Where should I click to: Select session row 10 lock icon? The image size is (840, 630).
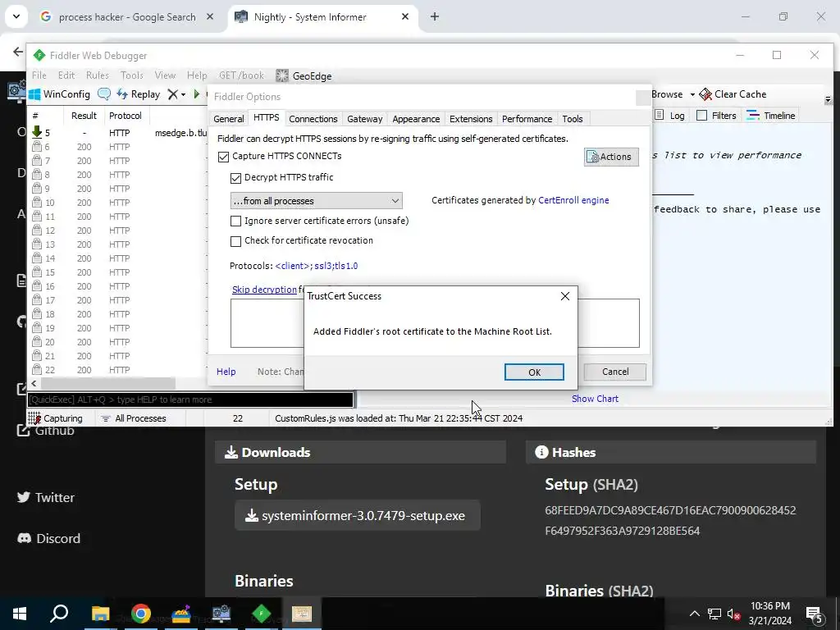coord(37,202)
